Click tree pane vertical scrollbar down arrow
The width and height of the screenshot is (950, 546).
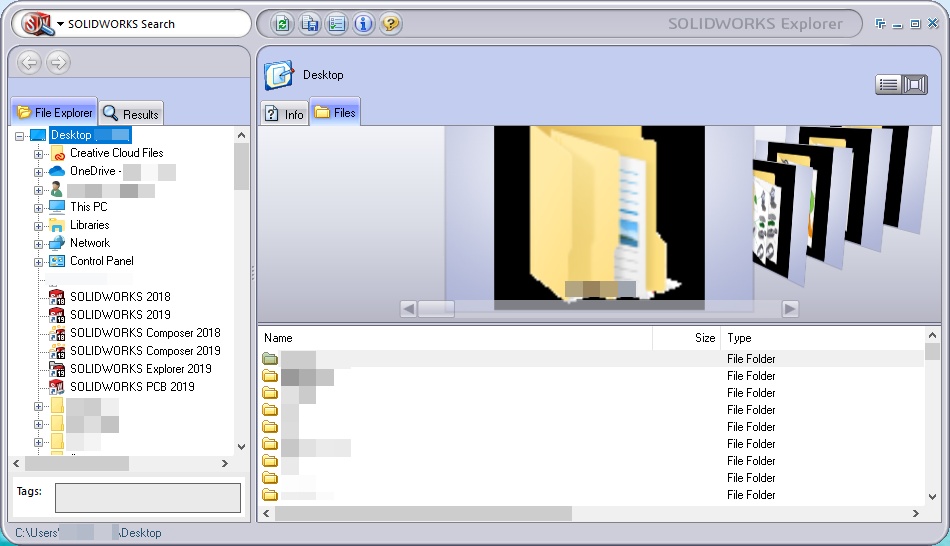[x=241, y=447]
